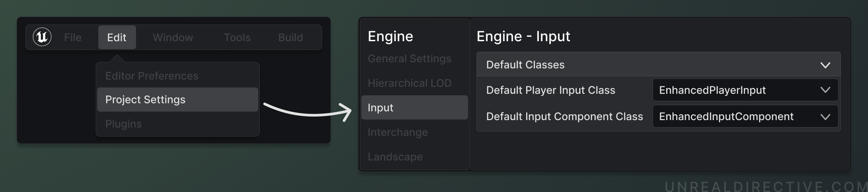The width and height of the screenshot is (868, 192).
Task: Open the Interchange settings section
Action: 397,132
